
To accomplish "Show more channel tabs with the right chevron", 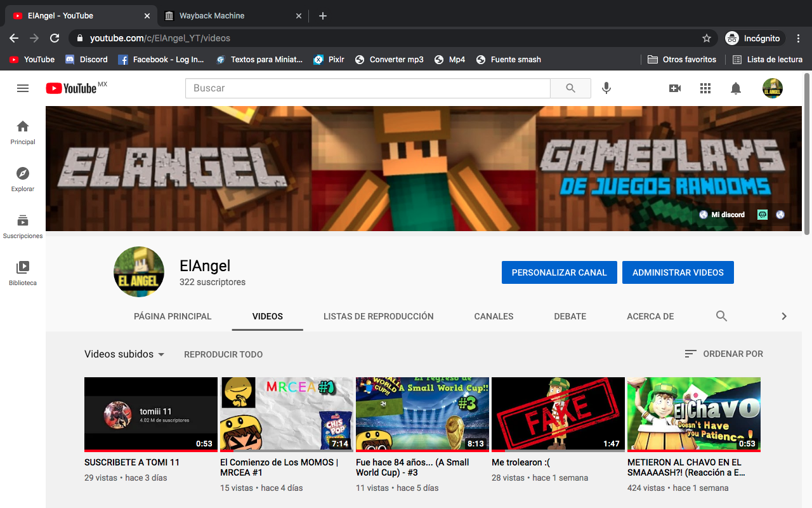I will pos(784,316).
